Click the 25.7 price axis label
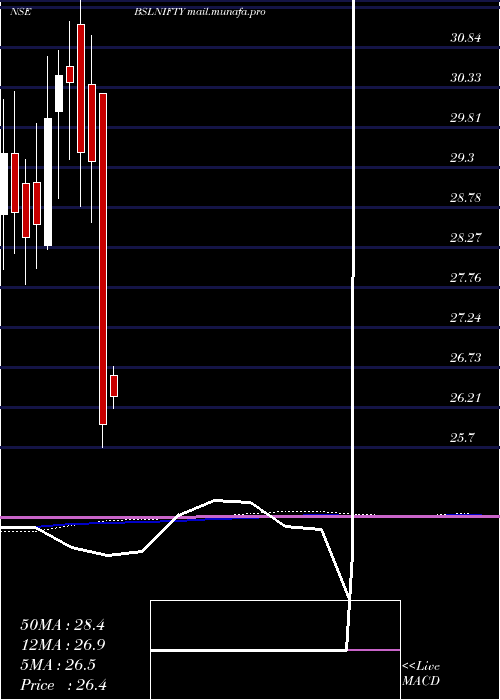The image size is (500, 700). pos(462,438)
